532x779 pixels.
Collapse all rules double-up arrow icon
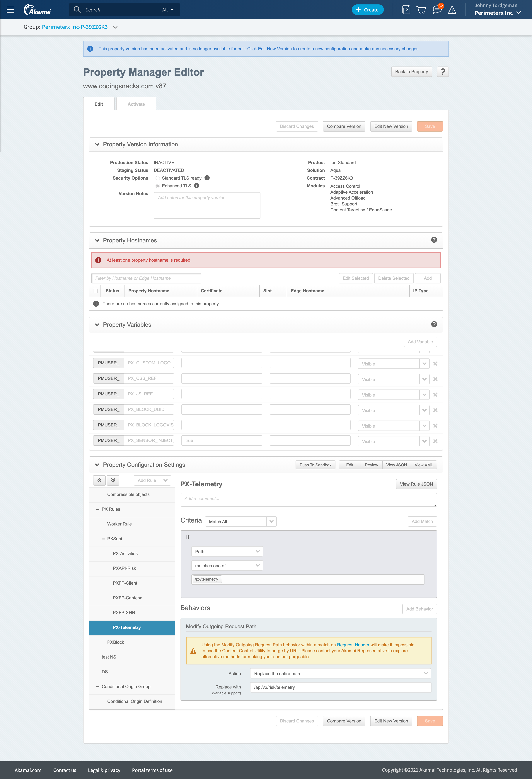coord(100,480)
